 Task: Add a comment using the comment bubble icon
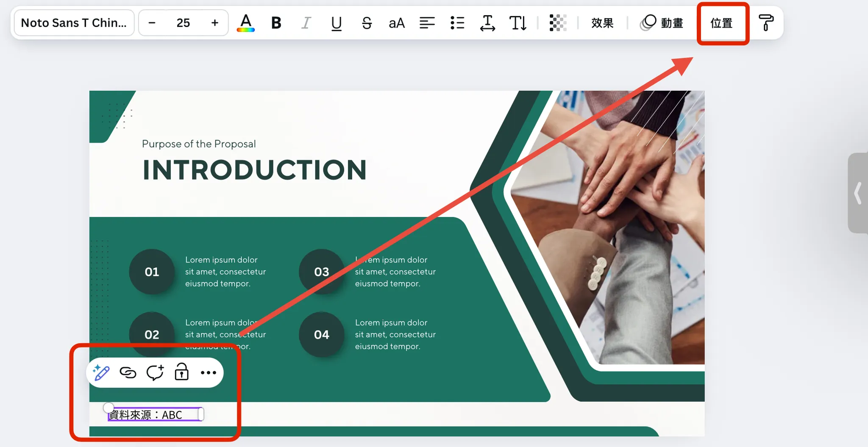(x=155, y=373)
